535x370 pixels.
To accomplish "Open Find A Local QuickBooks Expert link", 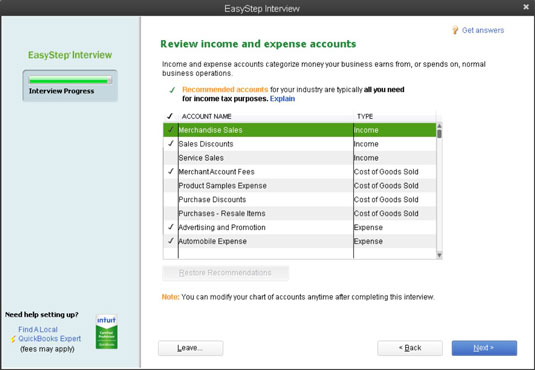I will 49,334.
